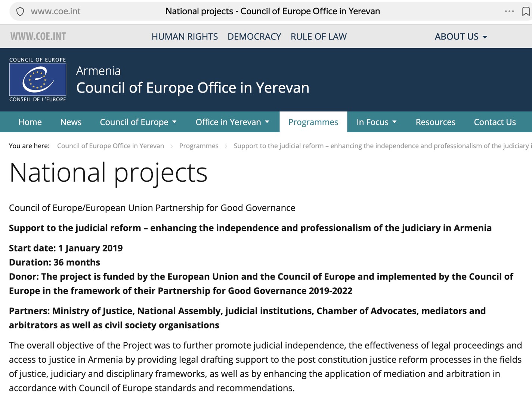
Task: Bookmark this page with the bookmark icon
Action: pyautogui.click(x=526, y=12)
